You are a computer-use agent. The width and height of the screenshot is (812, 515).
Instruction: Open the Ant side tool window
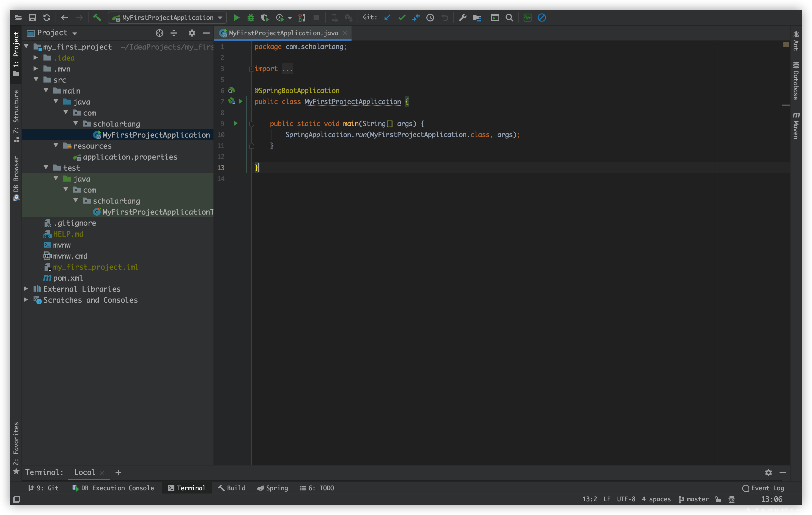pos(796,40)
